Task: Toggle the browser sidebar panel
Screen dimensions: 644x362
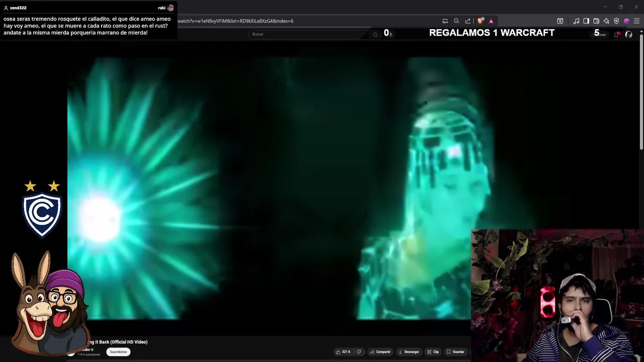Action: click(586, 21)
